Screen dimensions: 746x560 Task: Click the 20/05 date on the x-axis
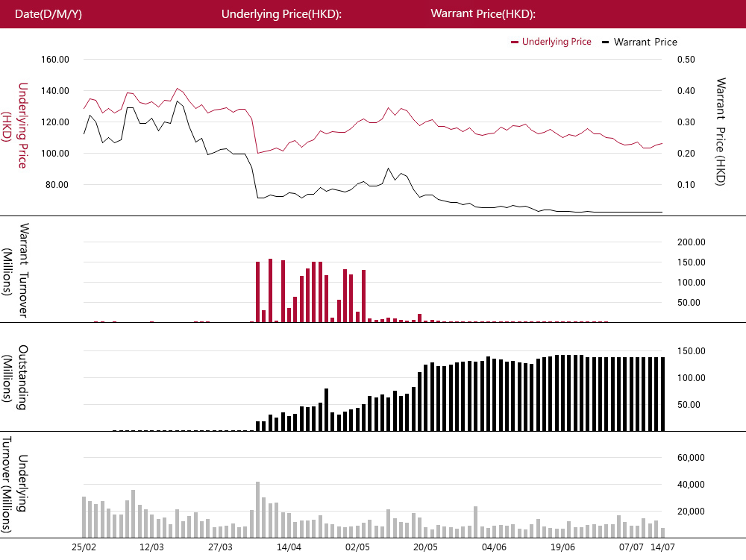[425, 547]
